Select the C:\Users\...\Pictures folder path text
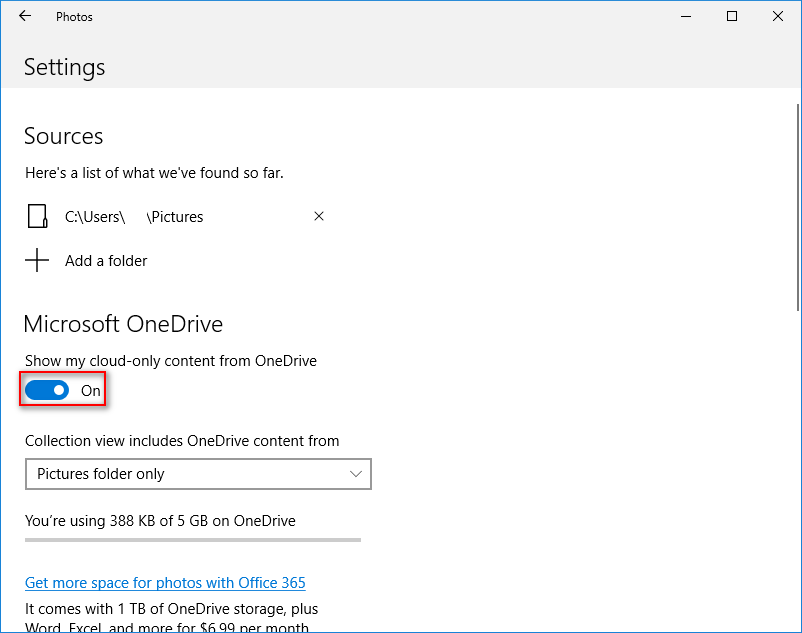 pyautogui.click(x=134, y=216)
